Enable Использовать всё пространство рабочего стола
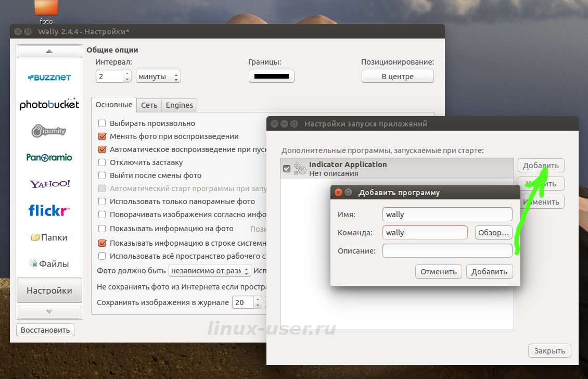Screen dimensions: 588x379 tap(102, 256)
